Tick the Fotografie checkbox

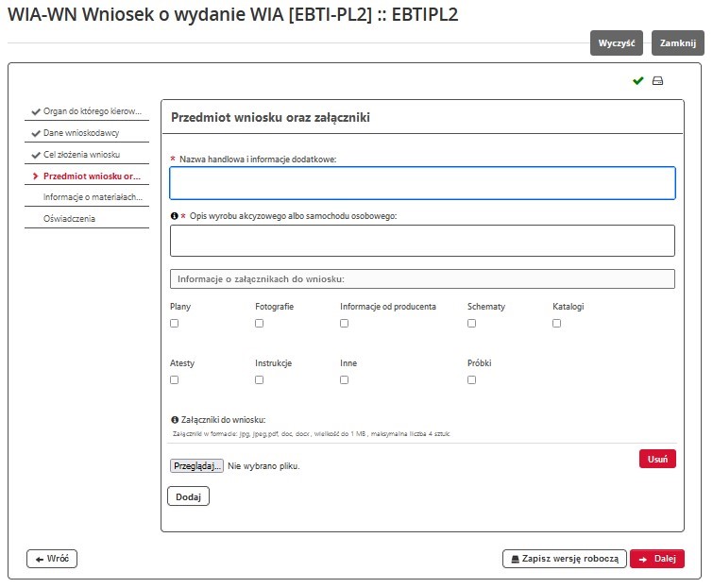pyautogui.click(x=259, y=323)
